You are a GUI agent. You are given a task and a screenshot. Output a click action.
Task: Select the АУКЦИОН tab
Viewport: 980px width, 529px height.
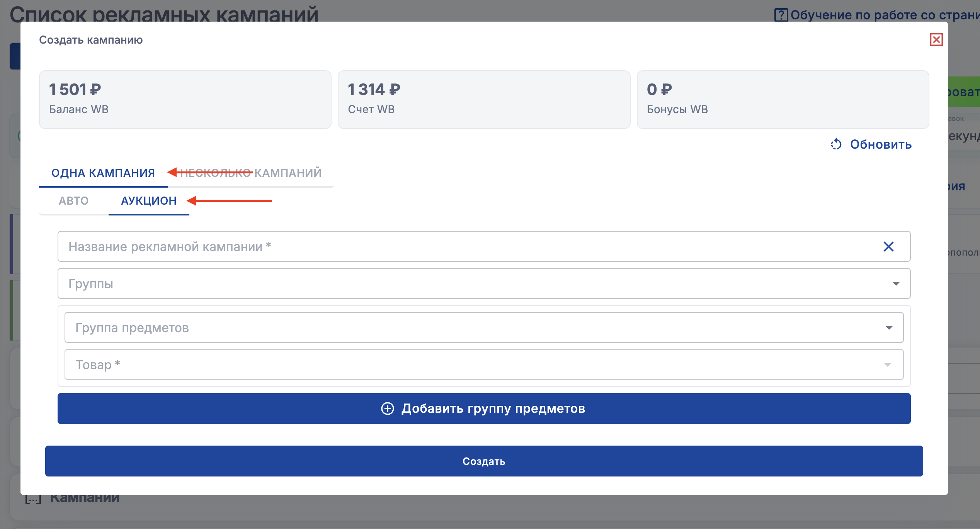149,201
